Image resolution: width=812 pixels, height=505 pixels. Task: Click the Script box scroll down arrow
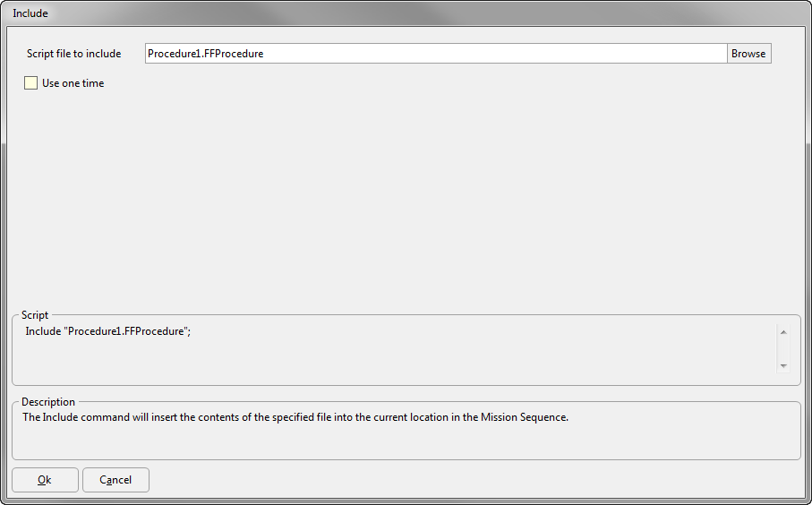(783, 365)
